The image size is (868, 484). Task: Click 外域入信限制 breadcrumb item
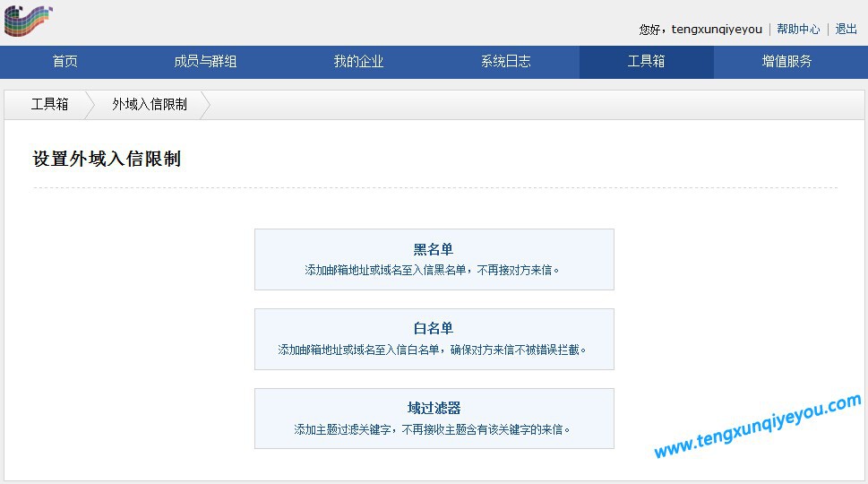click(x=150, y=104)
